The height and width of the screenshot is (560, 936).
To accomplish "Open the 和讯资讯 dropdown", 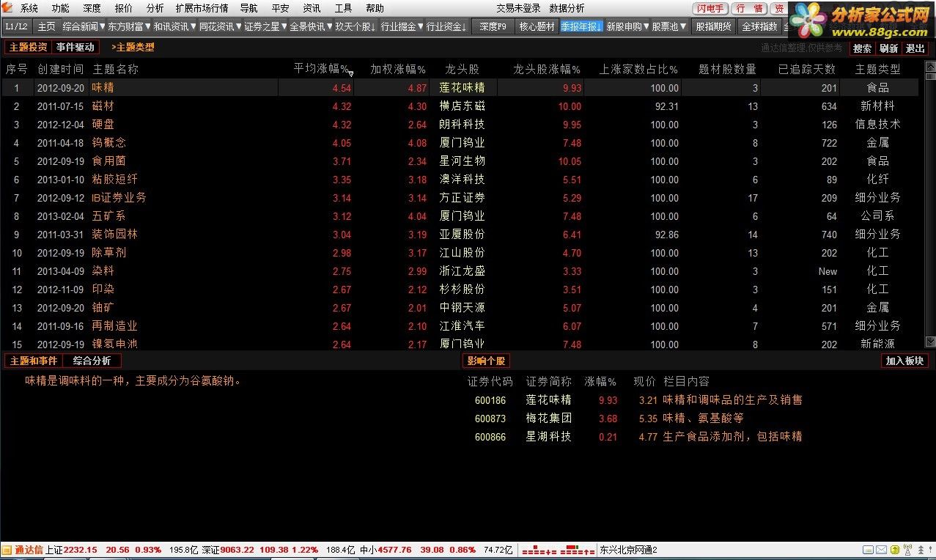I will (174, 26).
